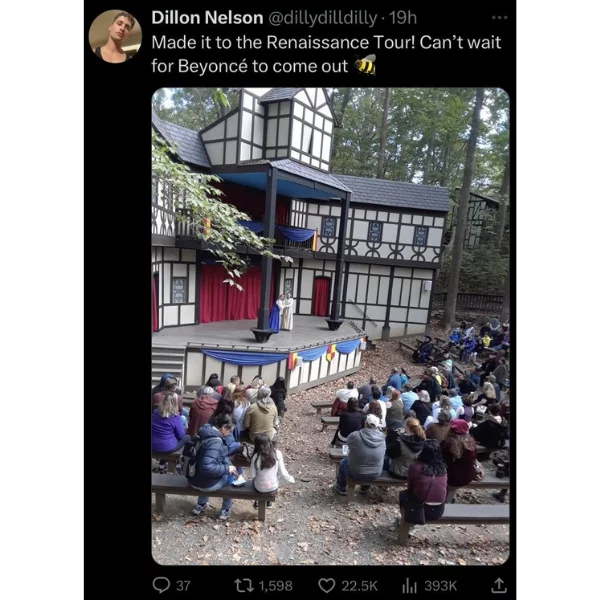Open Dillon Nelson's profile picture
The image size is (600, 600).
[x=116, y=37]
